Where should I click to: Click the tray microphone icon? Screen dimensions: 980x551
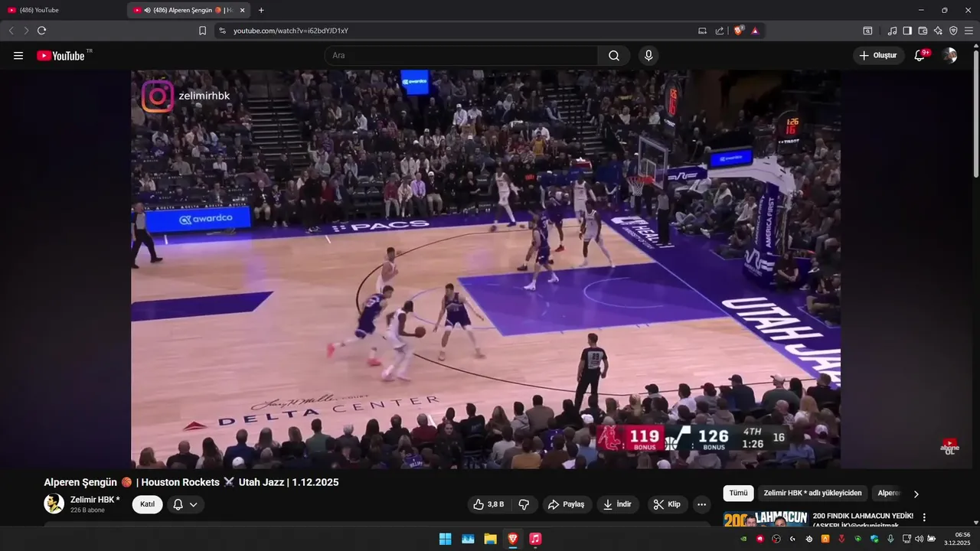pyautogui.click(x=890, y=539)
